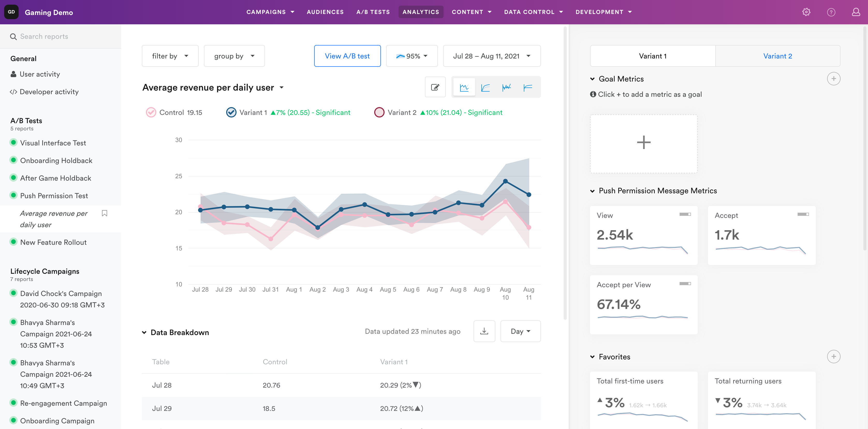The width and height of the screenshot is (868, 429).
Task: Click status dot for Visual Interface Test
Action: (x=13, y=143)
